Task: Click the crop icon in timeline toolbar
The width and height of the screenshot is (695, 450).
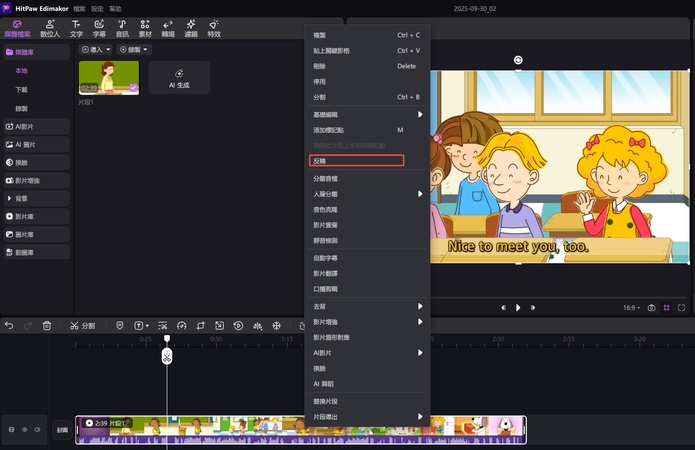Action: coord(201,326)
